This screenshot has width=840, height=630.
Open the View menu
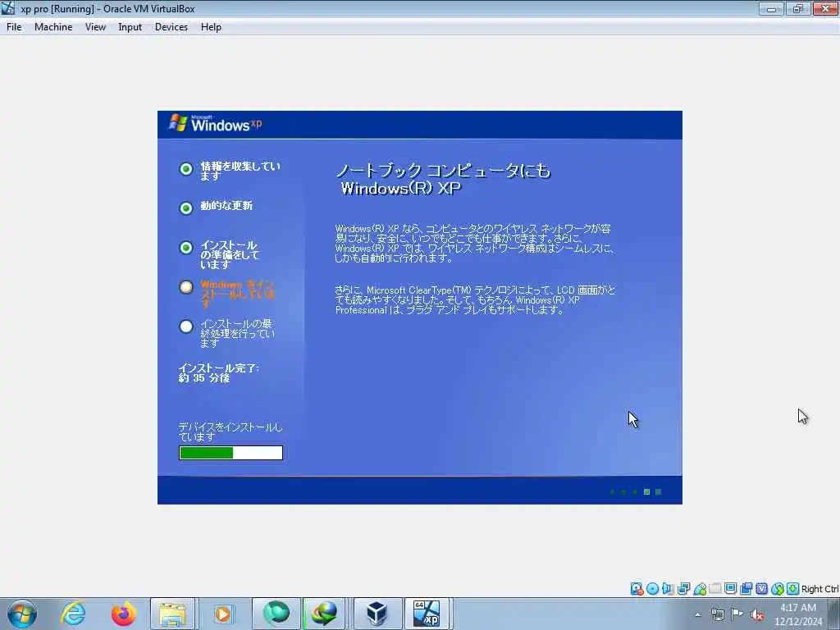coord(95,27)
